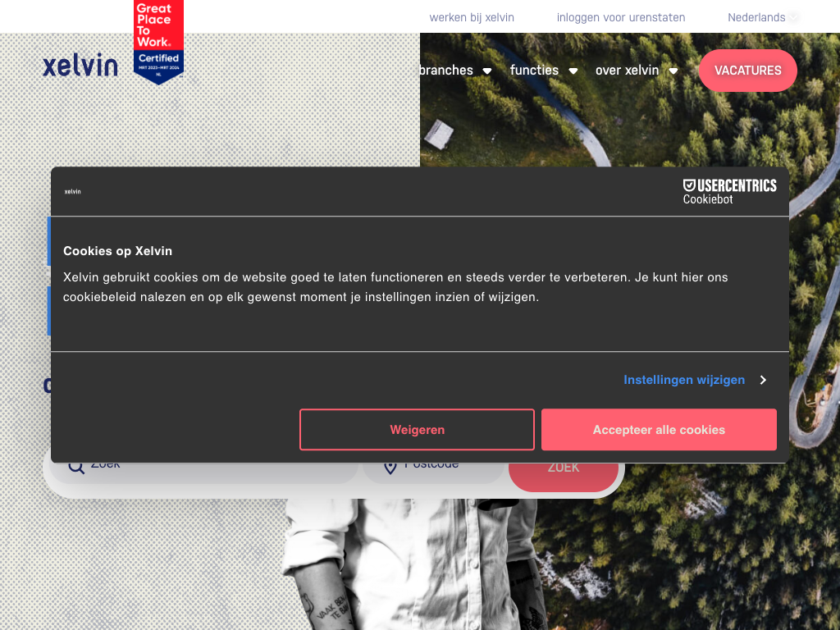Click the location pin icon
This screenshot has height=630, width=840.
390,468
